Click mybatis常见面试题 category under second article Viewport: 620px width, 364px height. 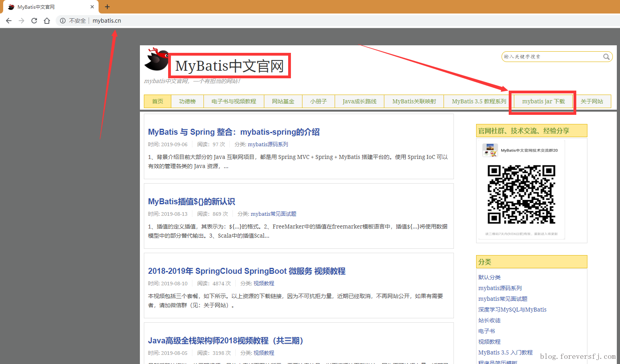(273, 214)
